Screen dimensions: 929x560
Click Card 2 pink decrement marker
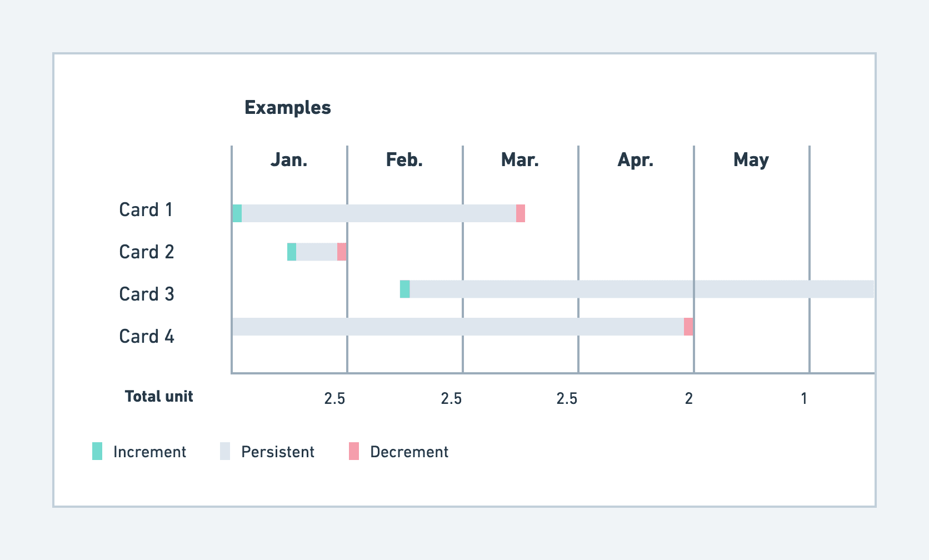coord(342,252)
